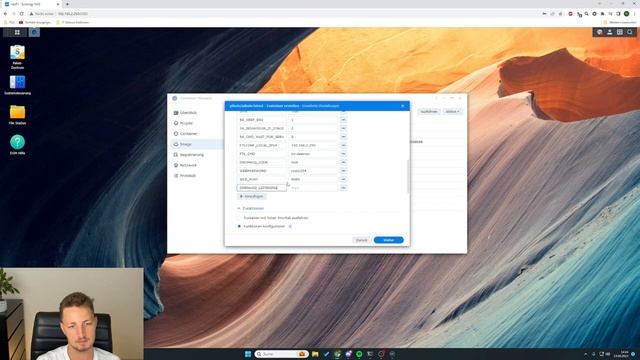Click the 192.168.2.250 value field
This screenshot has height=360, width=640.
(x=313, y=145)
